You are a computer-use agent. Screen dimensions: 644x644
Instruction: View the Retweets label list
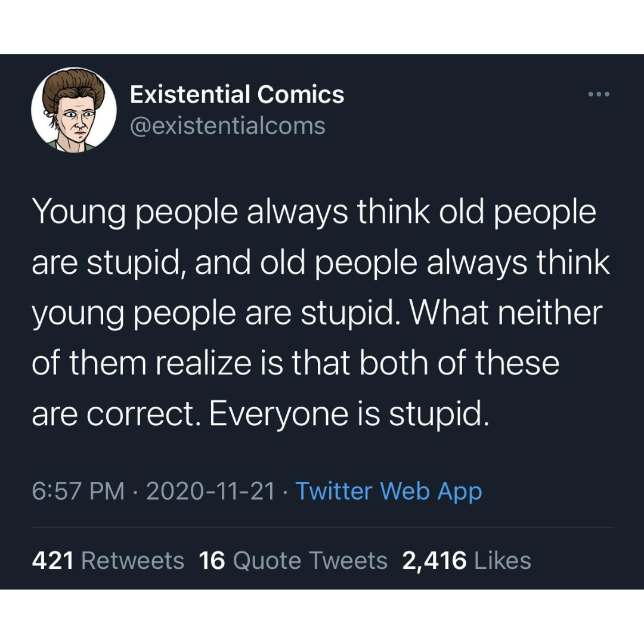tap(132, 561)
